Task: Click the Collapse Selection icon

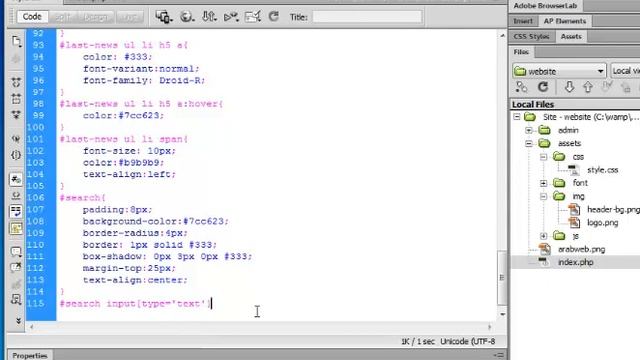Action: pyautogui.click(x=16, y=98)
